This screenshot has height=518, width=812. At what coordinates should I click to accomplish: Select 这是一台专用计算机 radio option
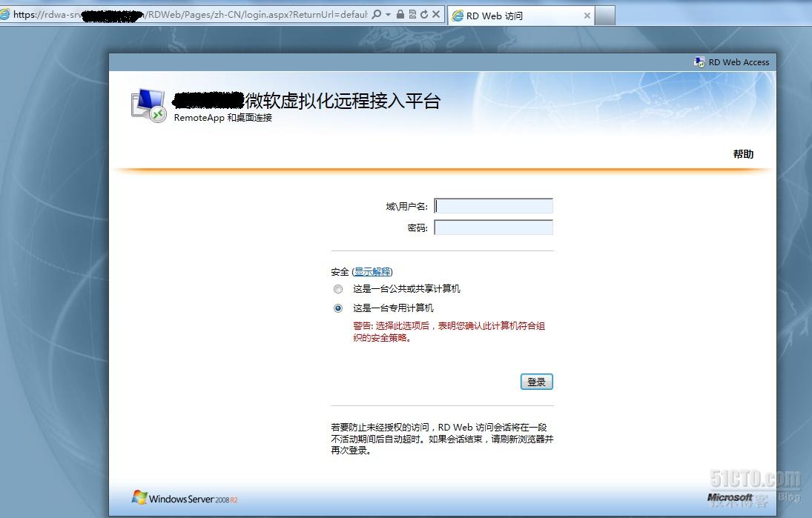pos(338,308)
